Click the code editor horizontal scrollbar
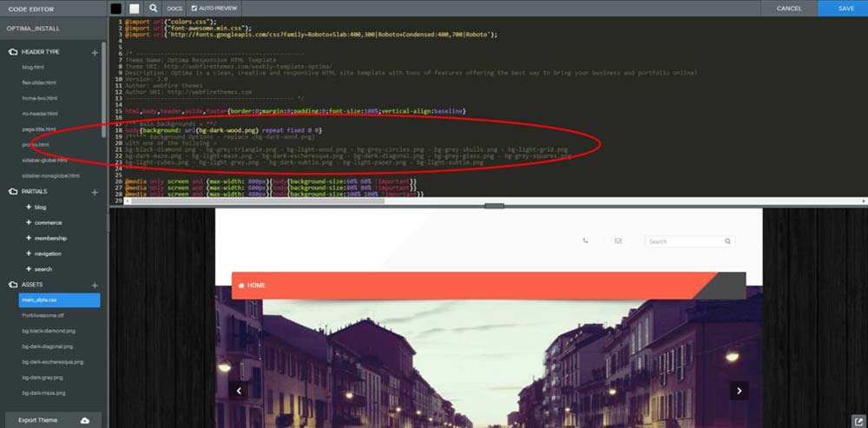 [x=258, y=201]
